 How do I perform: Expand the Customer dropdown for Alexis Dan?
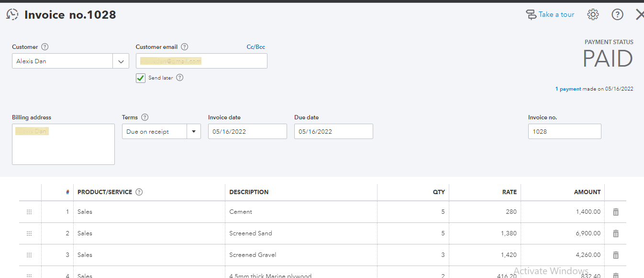[x=121, y=61]
